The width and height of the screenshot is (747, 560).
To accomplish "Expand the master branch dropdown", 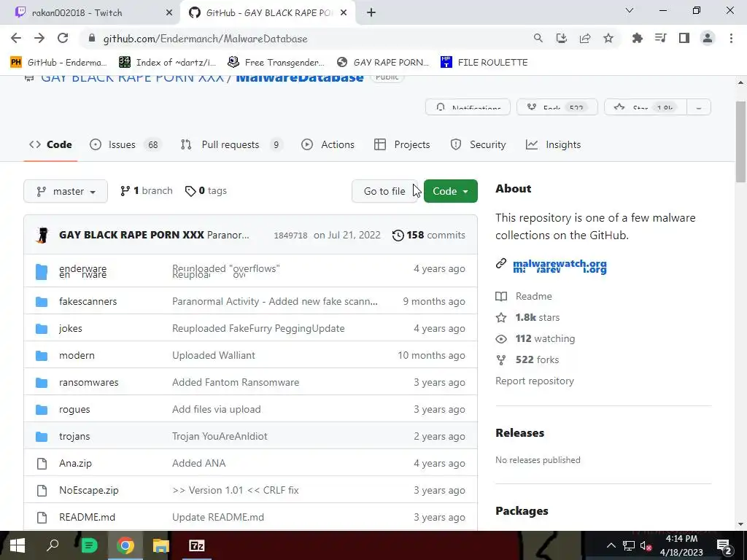I will tap(66, 192).
